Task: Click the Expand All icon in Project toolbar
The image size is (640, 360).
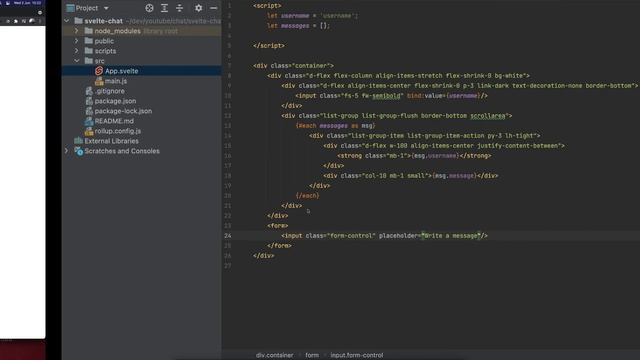Action: pos(164,8)
